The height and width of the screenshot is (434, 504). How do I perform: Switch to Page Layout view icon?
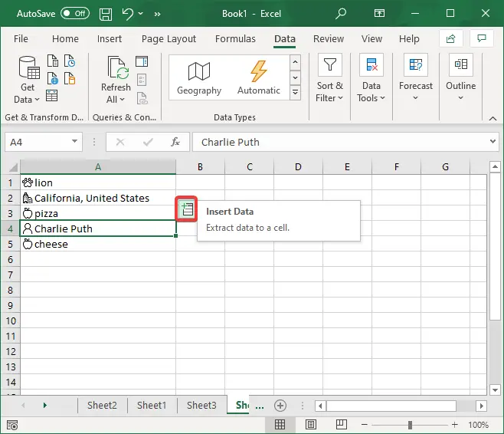click(310, 425)
